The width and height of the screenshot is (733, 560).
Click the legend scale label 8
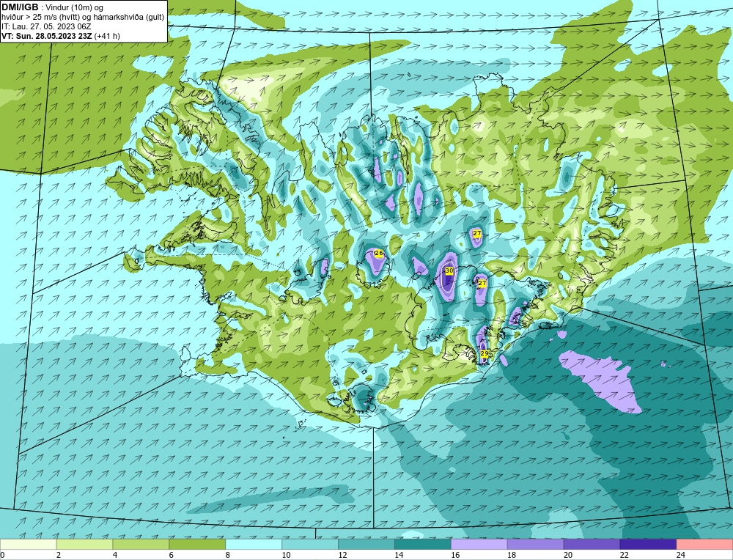228,555
